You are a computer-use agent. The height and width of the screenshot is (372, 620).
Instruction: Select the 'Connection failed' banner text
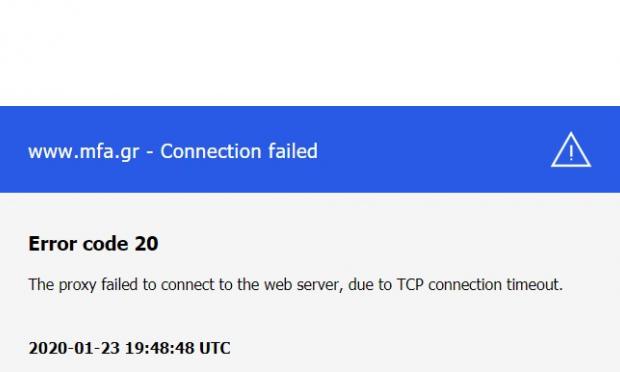[x=239, y=151]
